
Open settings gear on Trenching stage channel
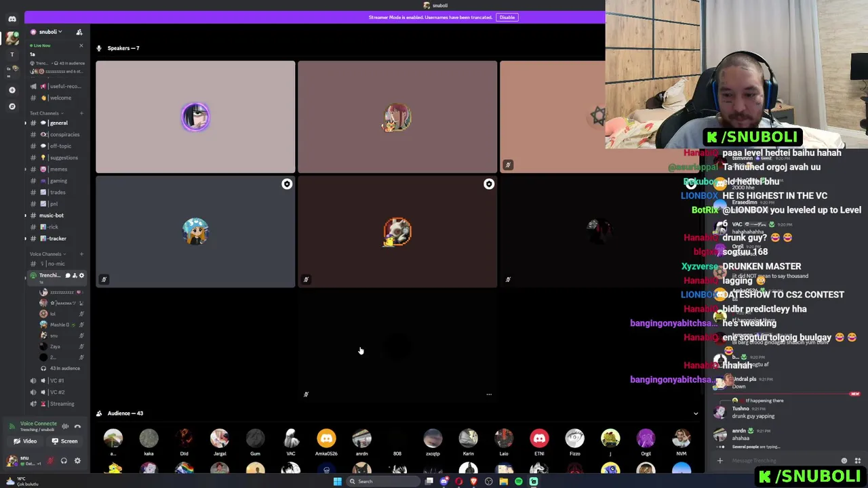coord(82,275)
